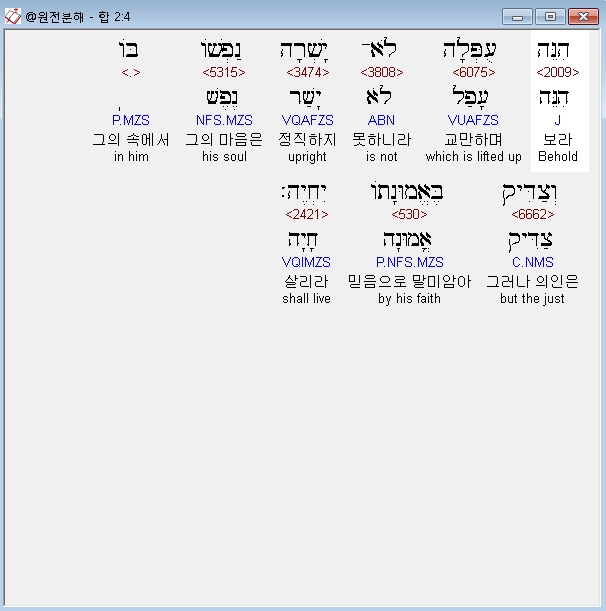Click the Korean gloss 그의 마음은

click(224, 140)
